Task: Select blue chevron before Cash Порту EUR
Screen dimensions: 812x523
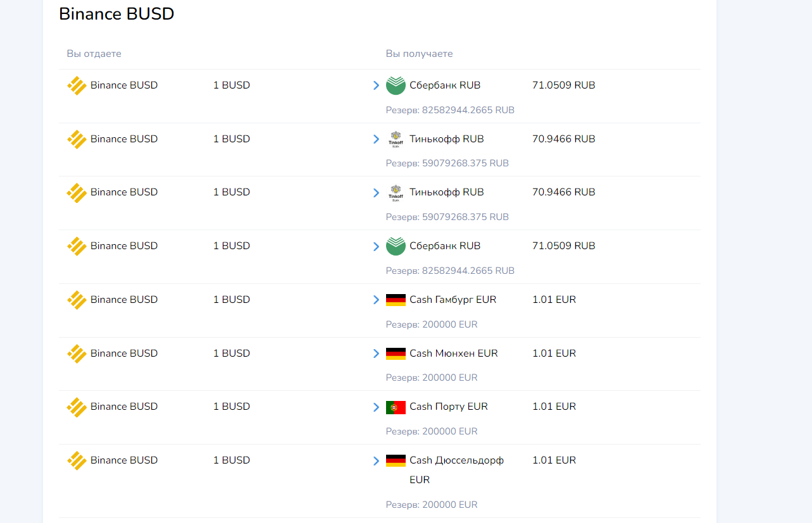Action: (x=377, y=407)
